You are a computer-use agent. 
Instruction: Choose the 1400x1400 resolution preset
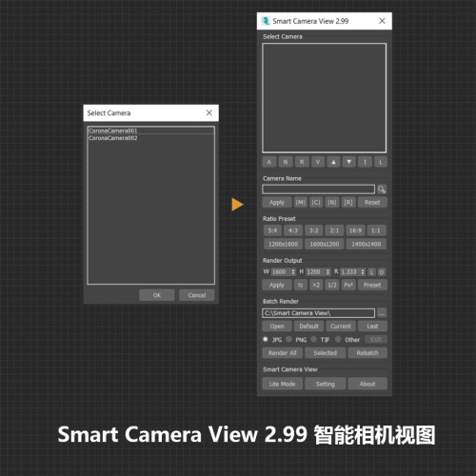367,244
